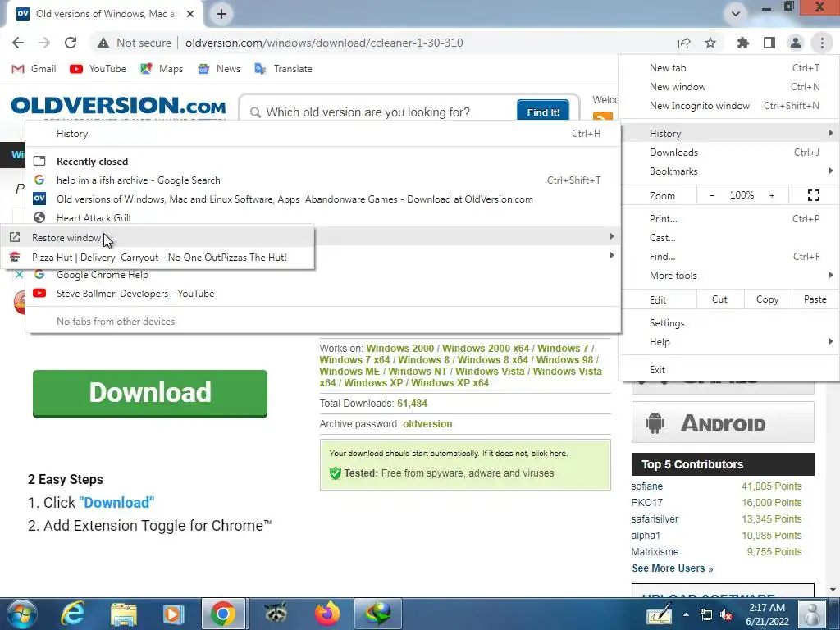Screen dimensions: 840x630
Task: Open the Windows Start button
Action: [x=22, y=614]
